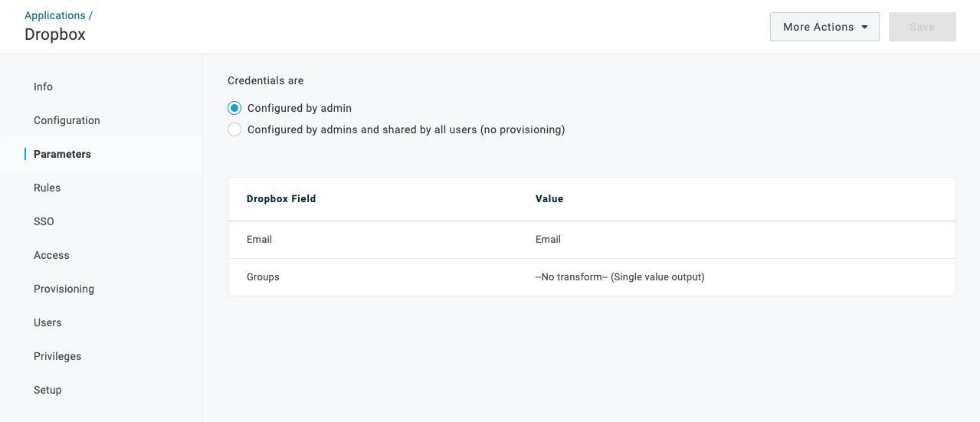The width and height of the screenshot is (980, 422).
Task: Click the disabled Save button
Action: 923,27
